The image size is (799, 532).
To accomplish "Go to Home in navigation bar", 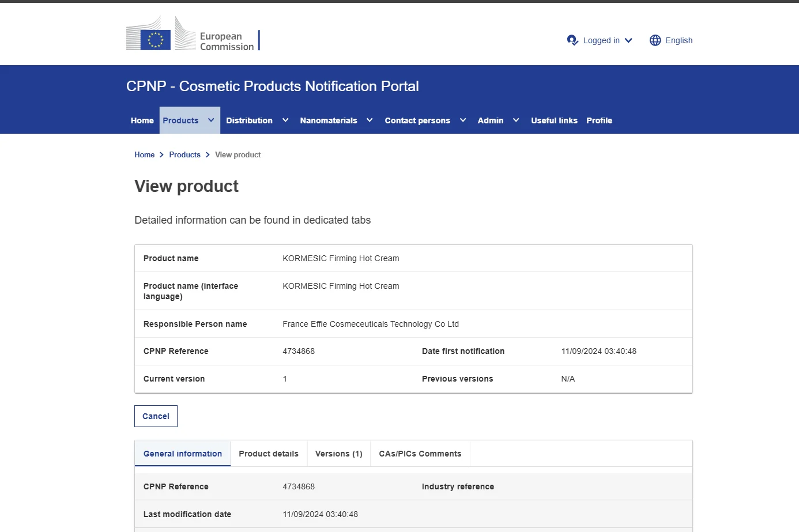I will click(x=142, y=120).
